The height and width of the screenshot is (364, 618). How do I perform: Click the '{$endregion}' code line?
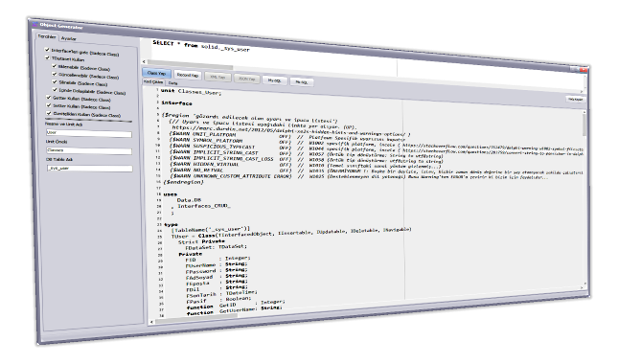183,182
